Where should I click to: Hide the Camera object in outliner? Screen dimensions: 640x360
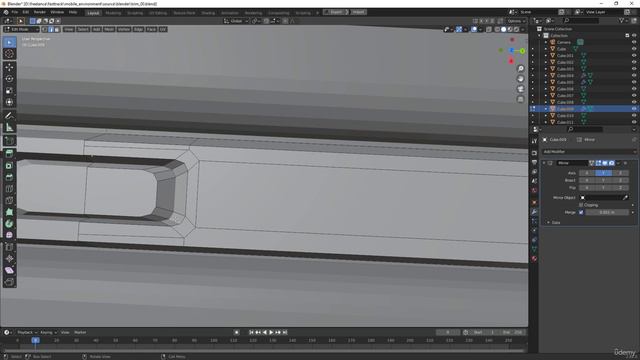[634, 42]
